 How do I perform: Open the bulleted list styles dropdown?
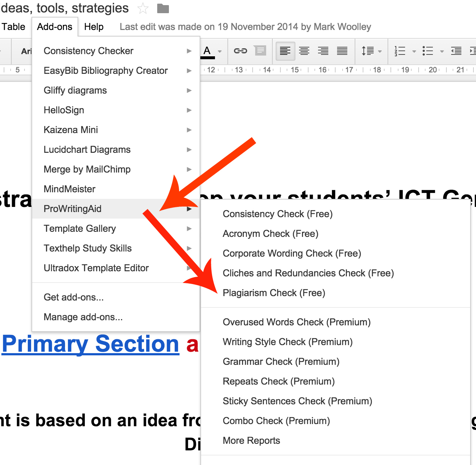click(443, 51)
